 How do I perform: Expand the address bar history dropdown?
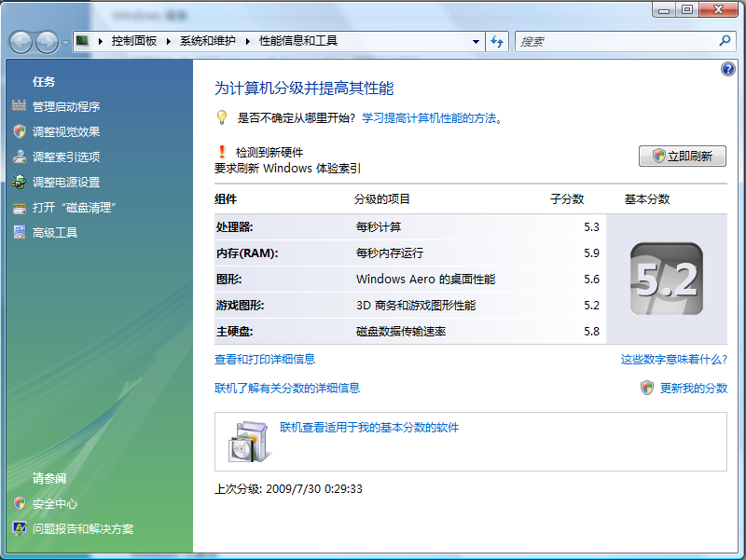tap(476, 41)
